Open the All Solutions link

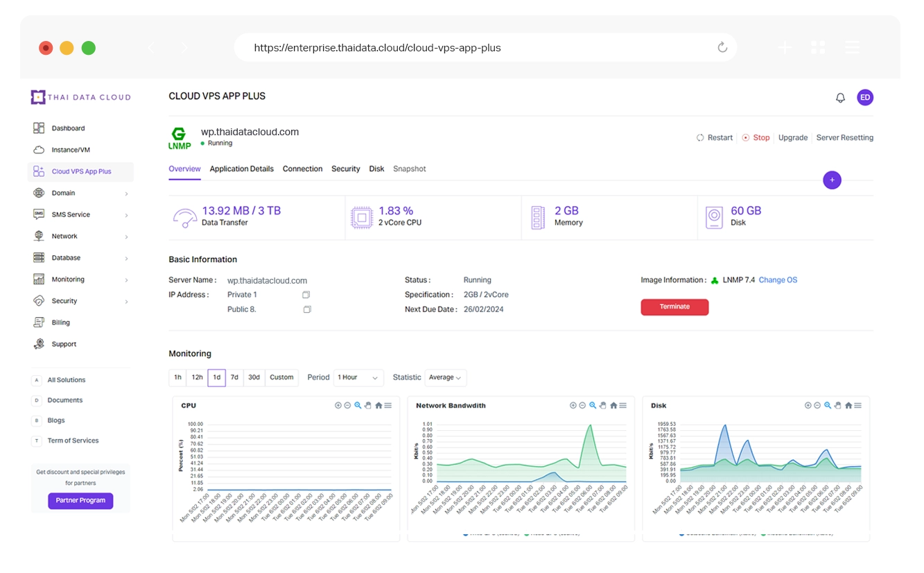(x=66, y=380)
